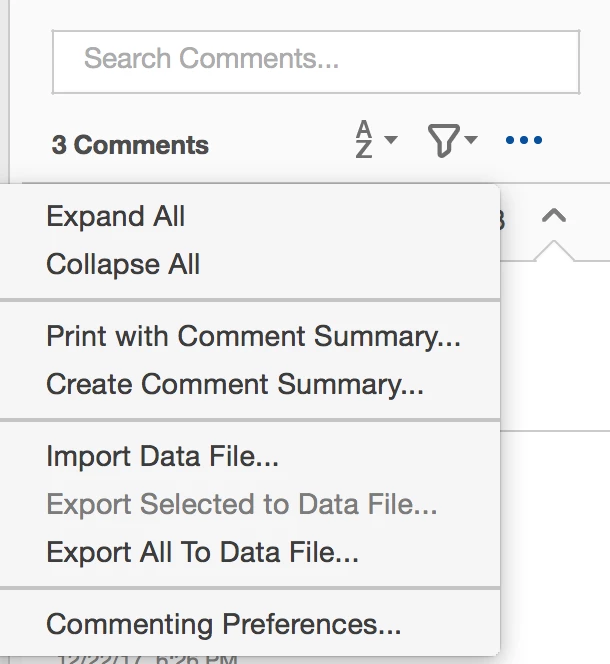Open the three-dot options menu
This screenshot has height=664, width=610.
pos(524,141)
